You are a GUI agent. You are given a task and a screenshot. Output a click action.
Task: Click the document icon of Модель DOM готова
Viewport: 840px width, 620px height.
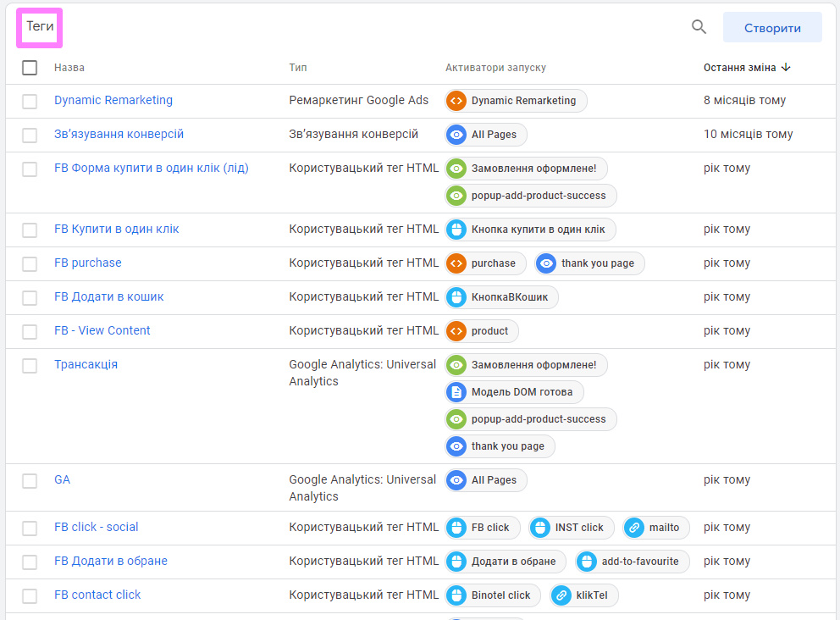[456, 392]
